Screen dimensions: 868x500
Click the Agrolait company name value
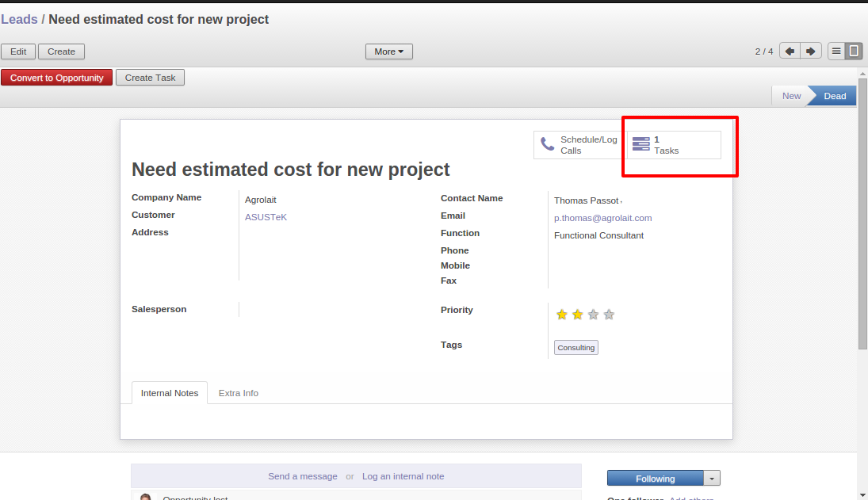coord(260,200)
